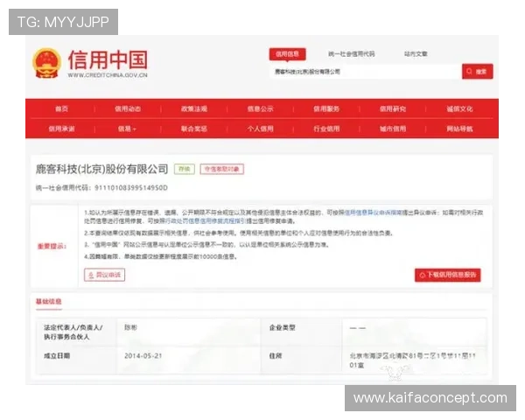
Task: Expand the 信易 dropdown menu
Action: [127, 129]
